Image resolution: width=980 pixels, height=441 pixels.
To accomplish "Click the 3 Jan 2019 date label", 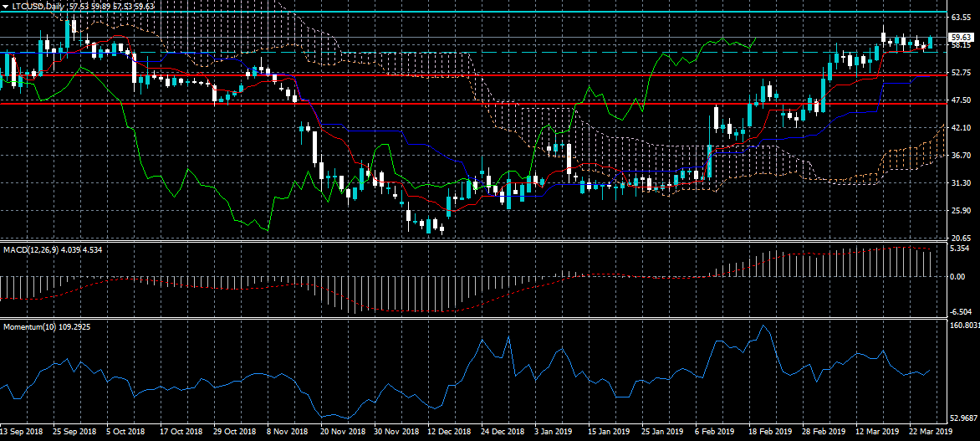I will (x=554, y=432).
